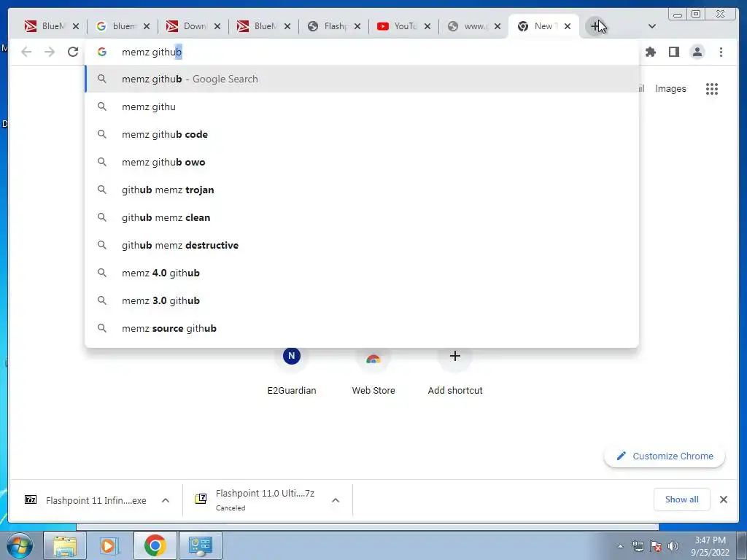
Task: Select 'memz github - Google Search' suggestion
Action: pyautogui.click(x=362, y=79)
